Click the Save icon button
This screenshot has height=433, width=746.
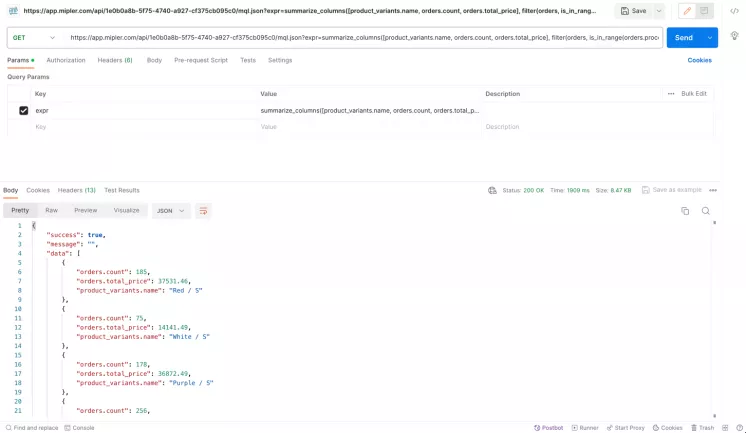coord(633,10)
